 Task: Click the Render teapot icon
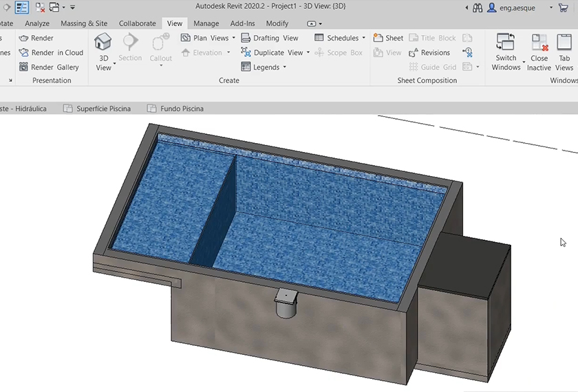click(24, 39)
